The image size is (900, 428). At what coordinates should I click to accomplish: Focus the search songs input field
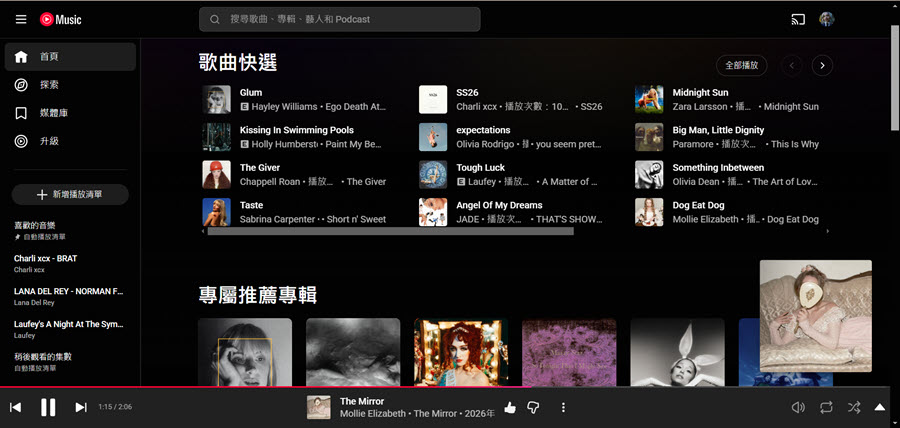point(340,20)
